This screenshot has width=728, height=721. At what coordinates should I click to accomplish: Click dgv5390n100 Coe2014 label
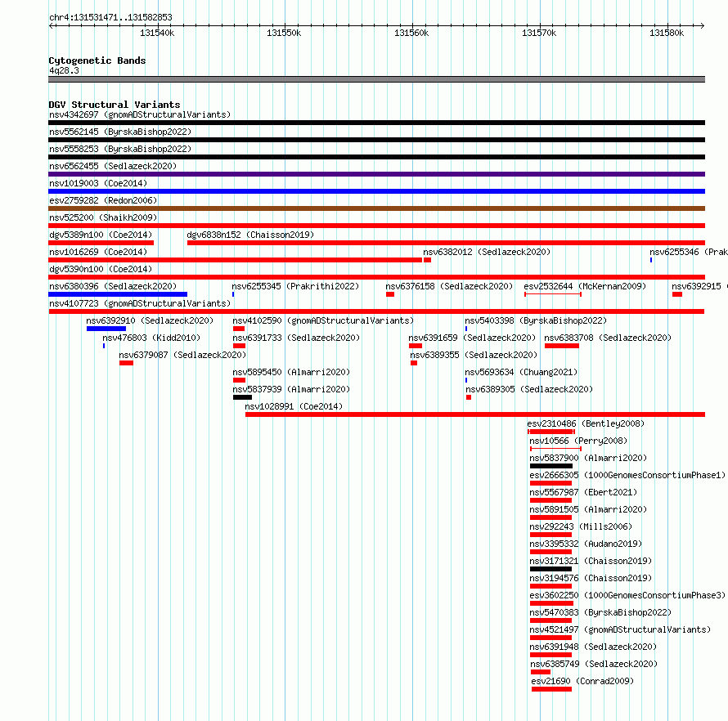point(101,269)
